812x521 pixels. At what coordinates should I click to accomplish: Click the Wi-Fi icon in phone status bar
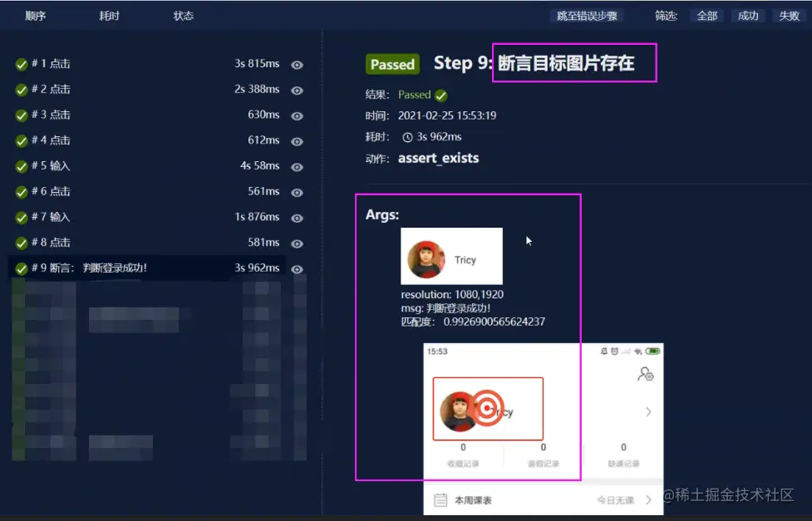(637, 351)
